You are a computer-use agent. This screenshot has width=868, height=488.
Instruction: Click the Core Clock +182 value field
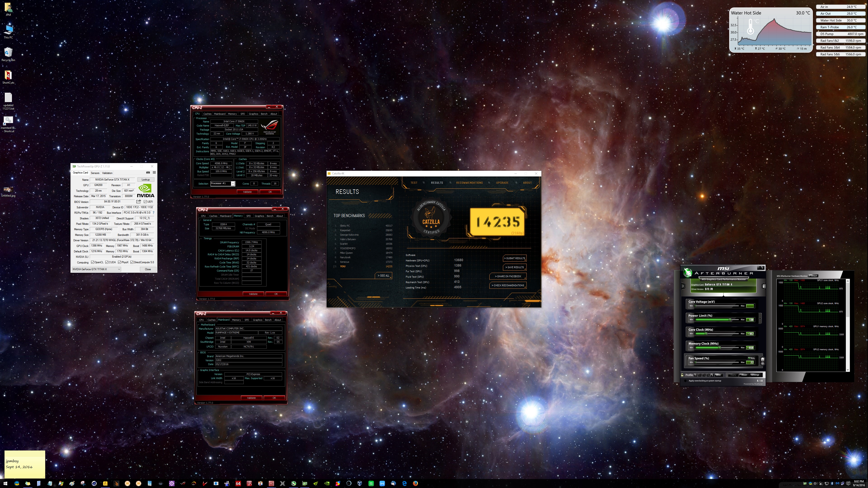[750, 334]
